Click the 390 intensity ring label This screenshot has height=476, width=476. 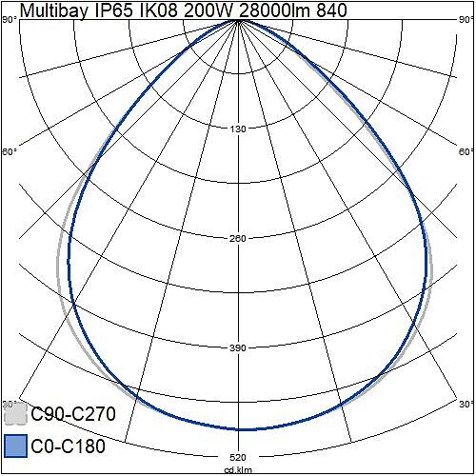238,348
